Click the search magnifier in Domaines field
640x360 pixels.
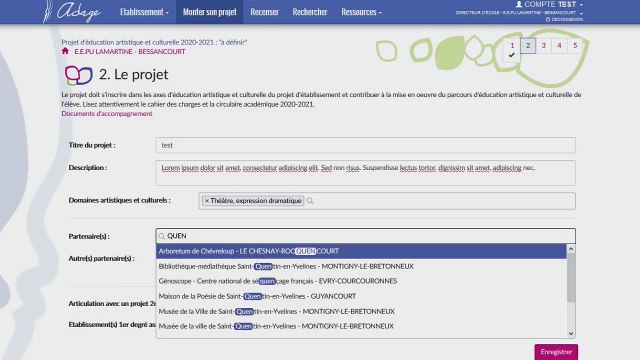[310, 201]
